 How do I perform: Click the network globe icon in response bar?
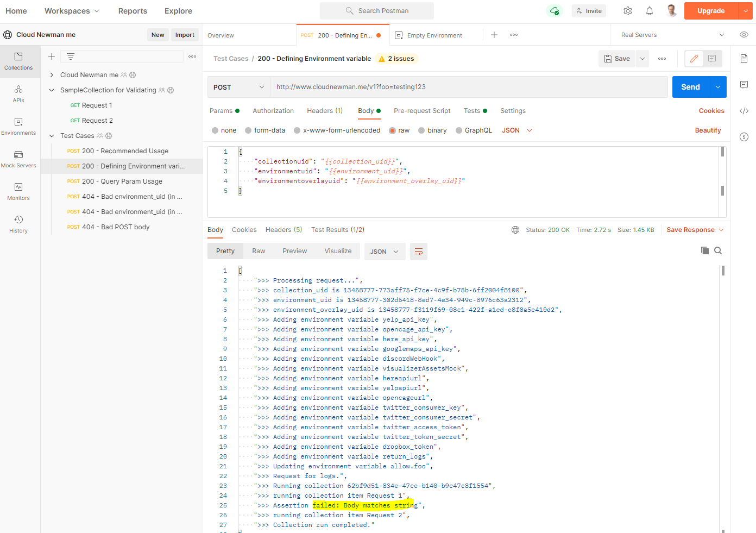pos(515,230)
